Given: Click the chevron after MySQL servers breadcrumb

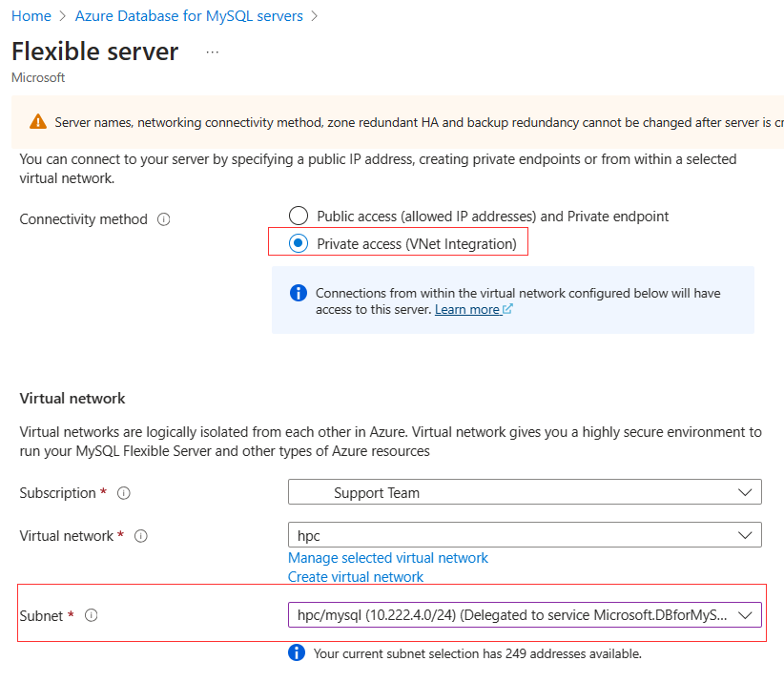Looking at the screenshot, I should 314,16.
